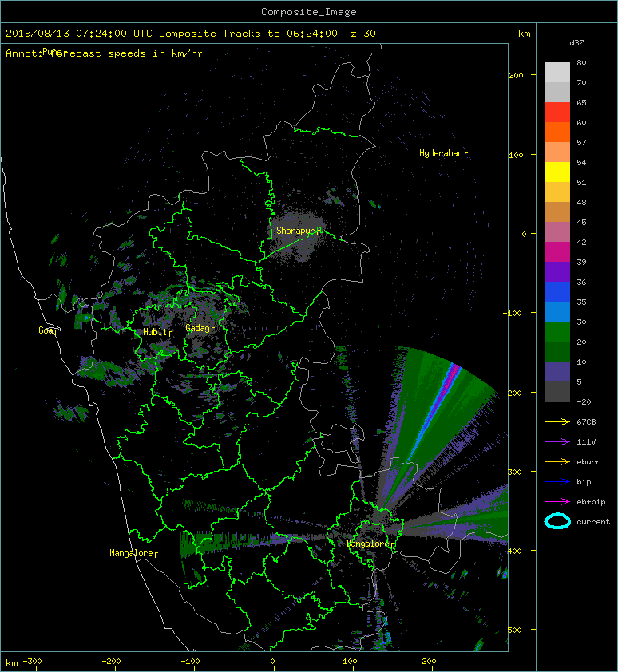This screenshot has width=618, height=672.
Task: Click the gray radar echo cluster around Shorapur
Action: (297, 236)
